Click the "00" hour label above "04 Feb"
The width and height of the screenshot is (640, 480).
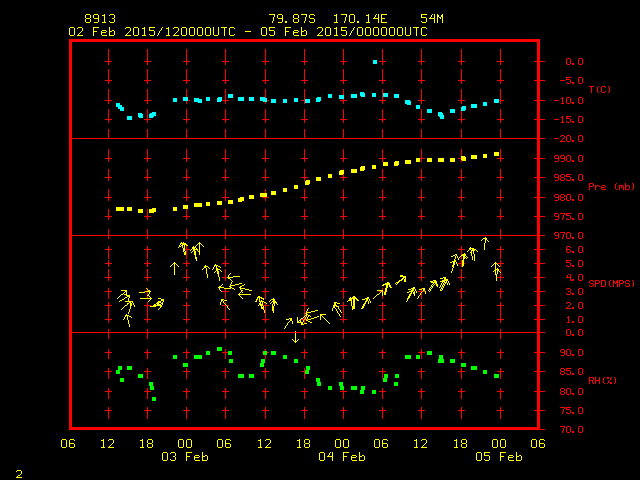[x=342, y=444]
